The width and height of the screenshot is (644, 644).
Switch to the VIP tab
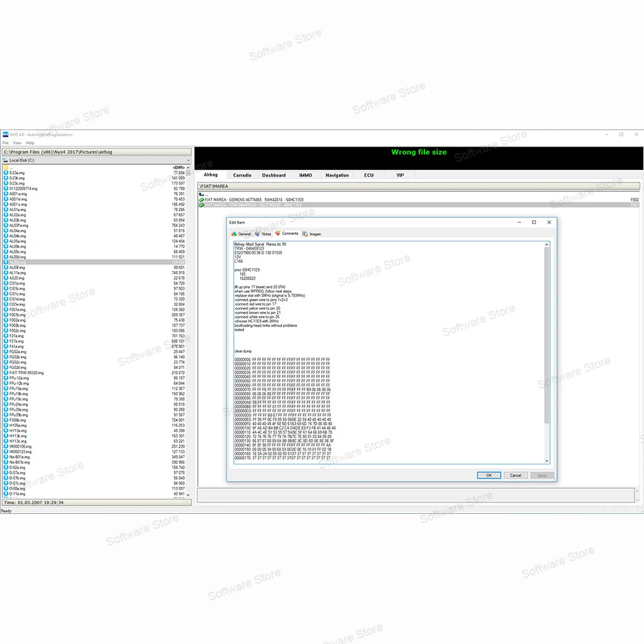400,175
